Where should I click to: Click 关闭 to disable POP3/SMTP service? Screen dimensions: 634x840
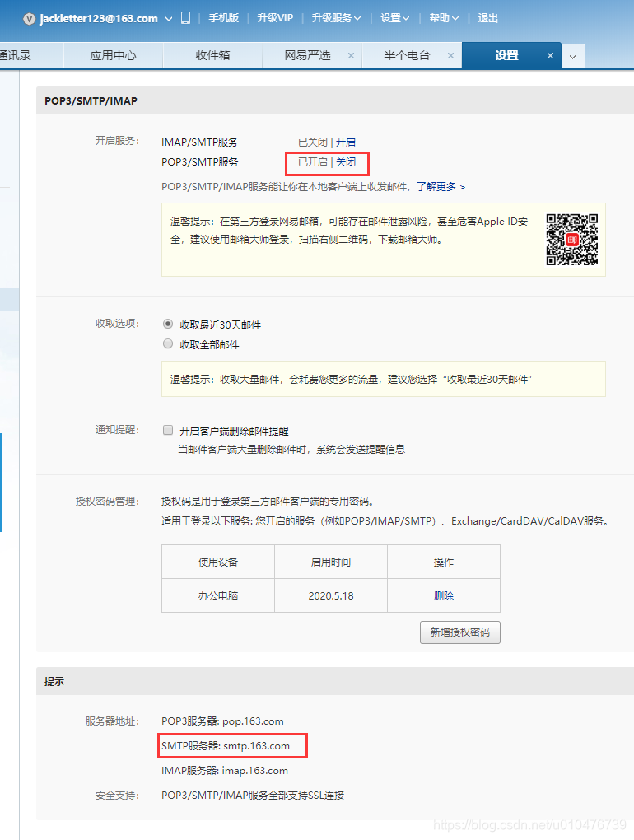tap(345, 161)
